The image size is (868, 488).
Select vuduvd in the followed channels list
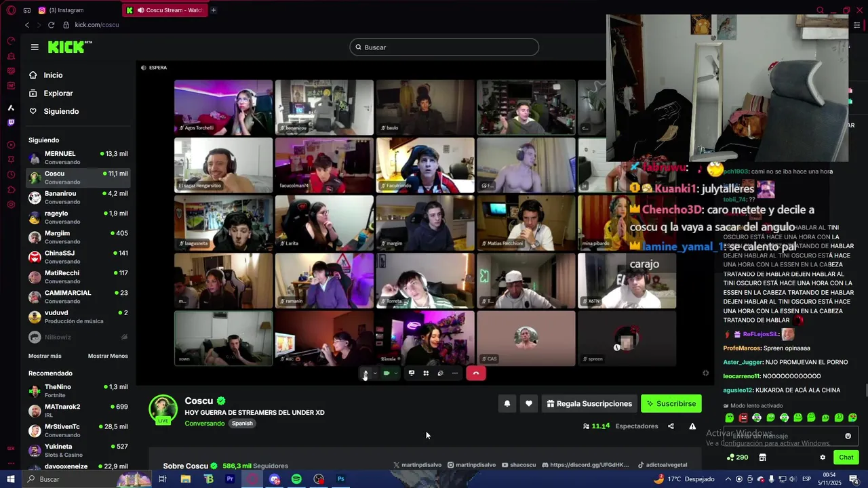coord(78,317)
